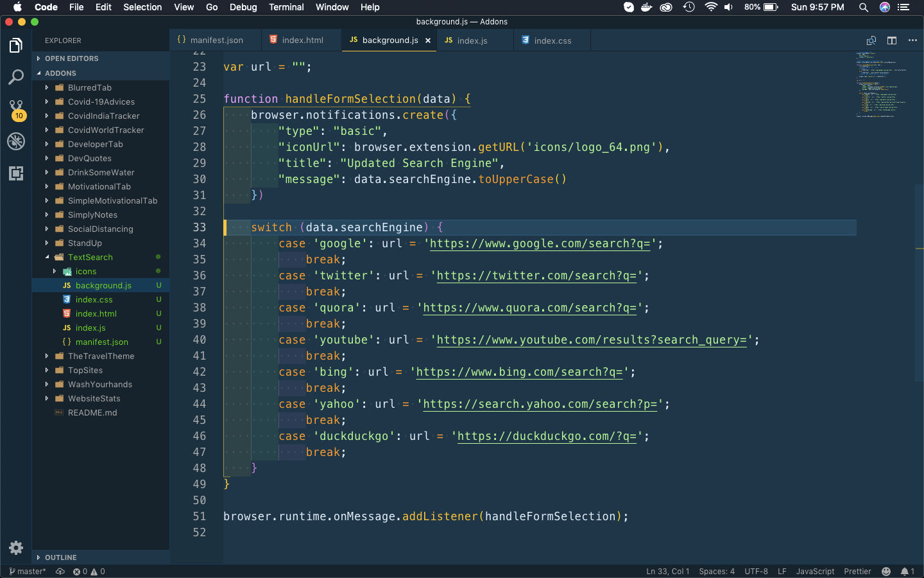
Task: Open notifications bell in status bar
Action: [907, 572]
